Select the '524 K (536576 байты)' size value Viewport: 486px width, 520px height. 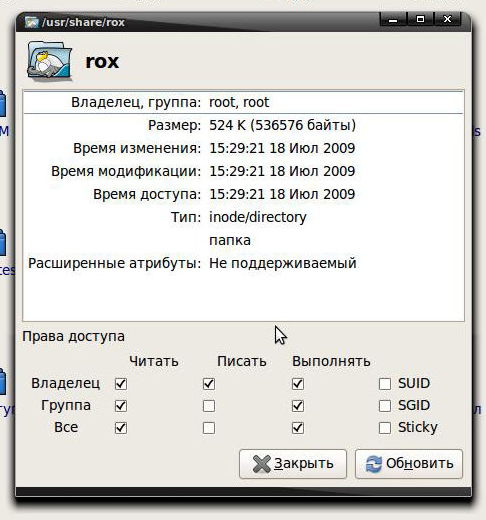(282, 125)
